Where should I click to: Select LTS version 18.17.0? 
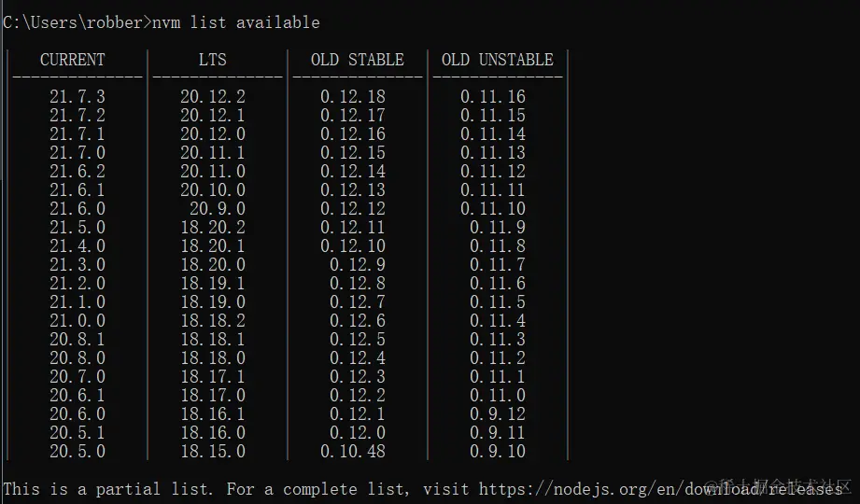click(x=213, y=396)
